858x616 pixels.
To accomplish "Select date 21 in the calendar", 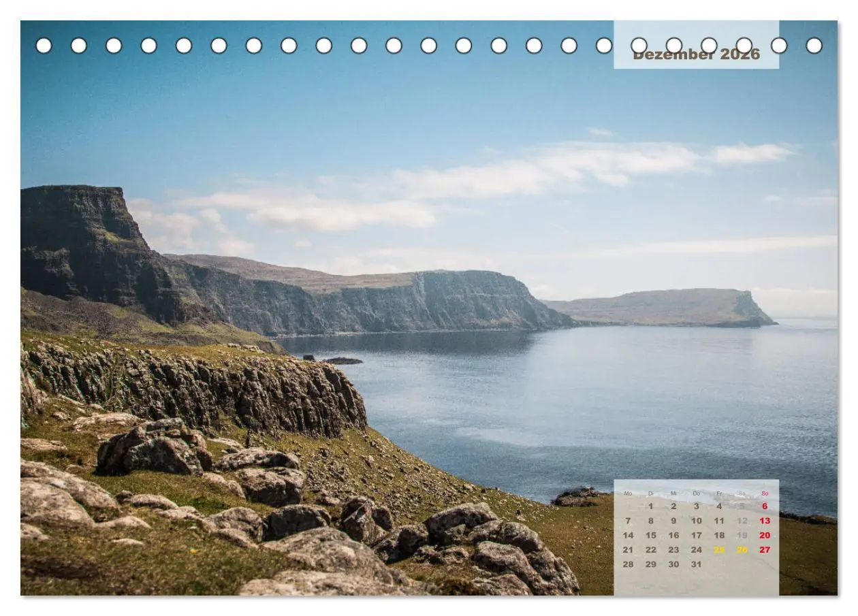I will (x=628, y=549).
